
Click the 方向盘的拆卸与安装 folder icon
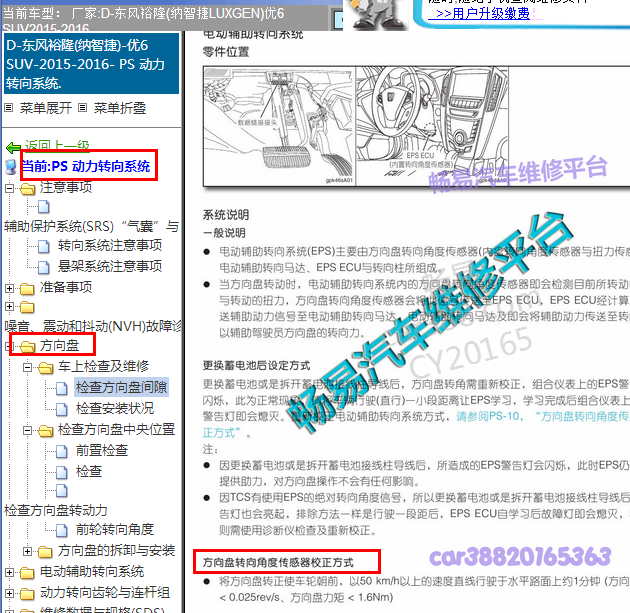(45, 552)
